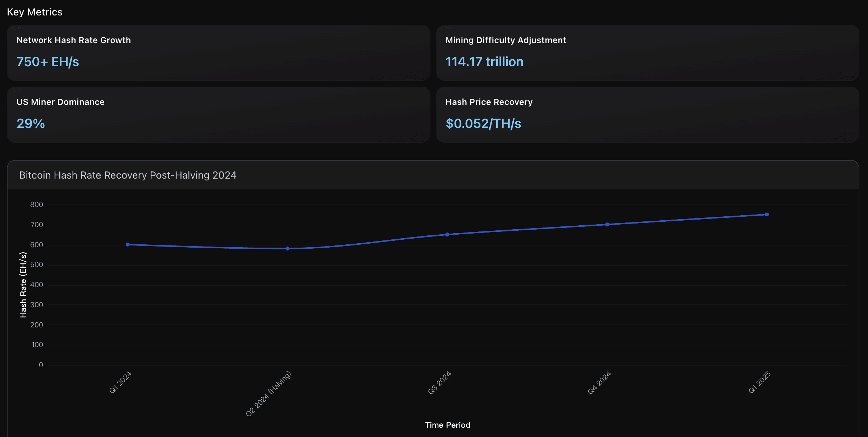
Task: Select the Network Hash Rate Growth card title
Action: [74, 40]
